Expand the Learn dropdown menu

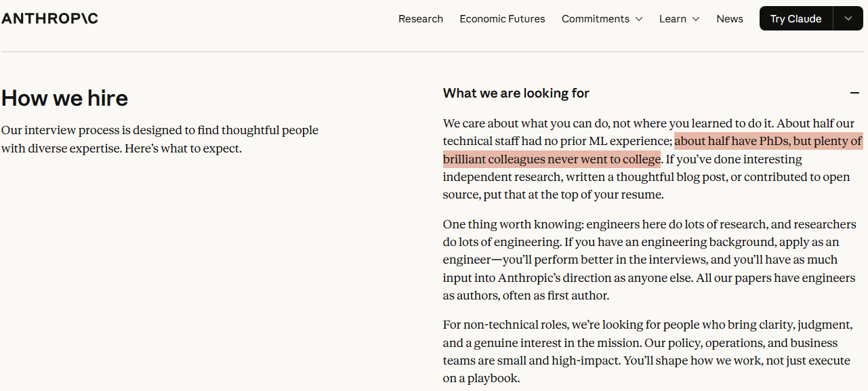pyautogui.click(x=679, y=19)
